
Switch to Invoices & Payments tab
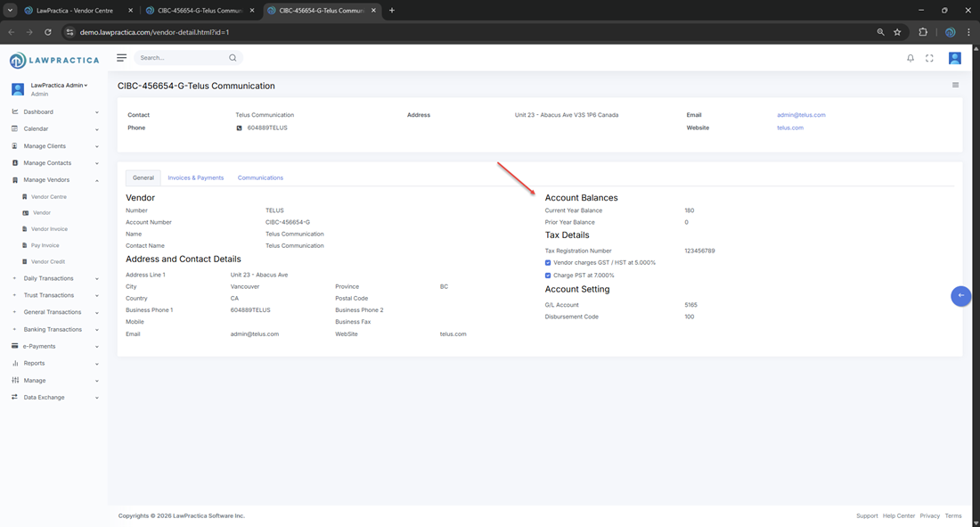click(x=195, y=178)
